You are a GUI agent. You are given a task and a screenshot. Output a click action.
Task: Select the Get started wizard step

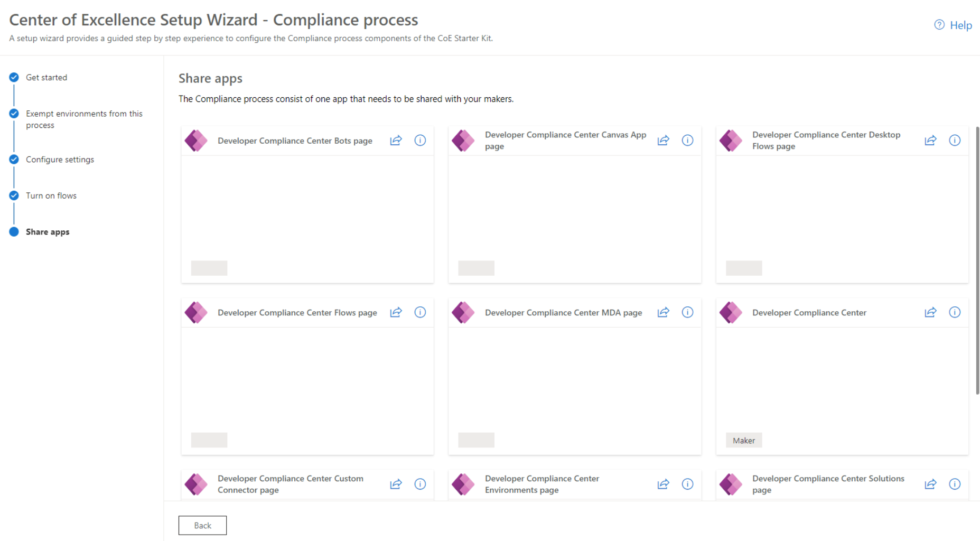[46, 77]
